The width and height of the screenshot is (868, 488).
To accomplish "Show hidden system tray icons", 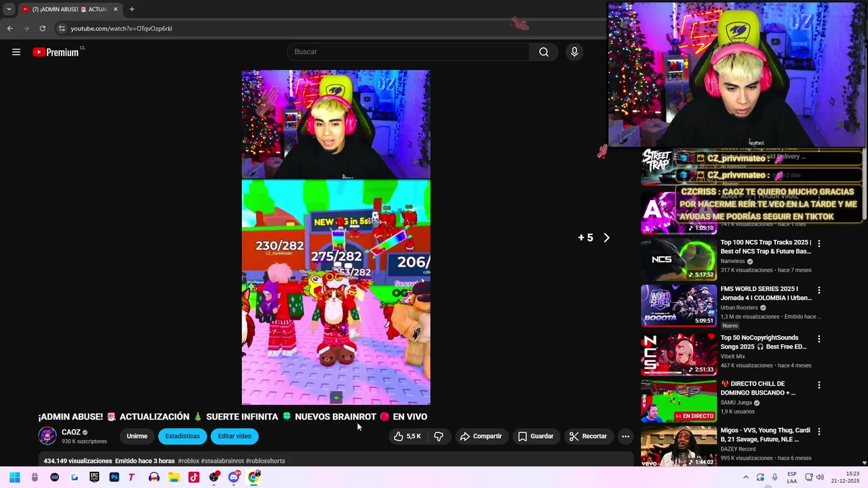I will coord(745,477).
